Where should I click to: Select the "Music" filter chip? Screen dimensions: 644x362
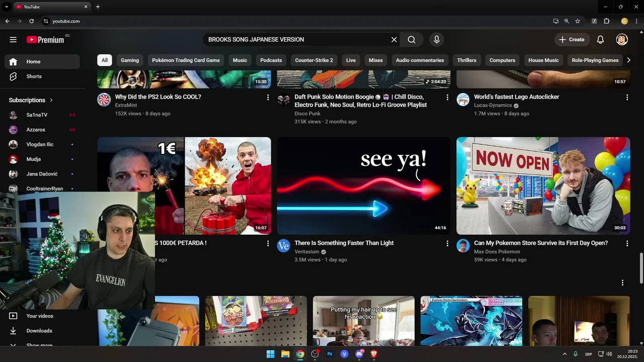(240, 60)
